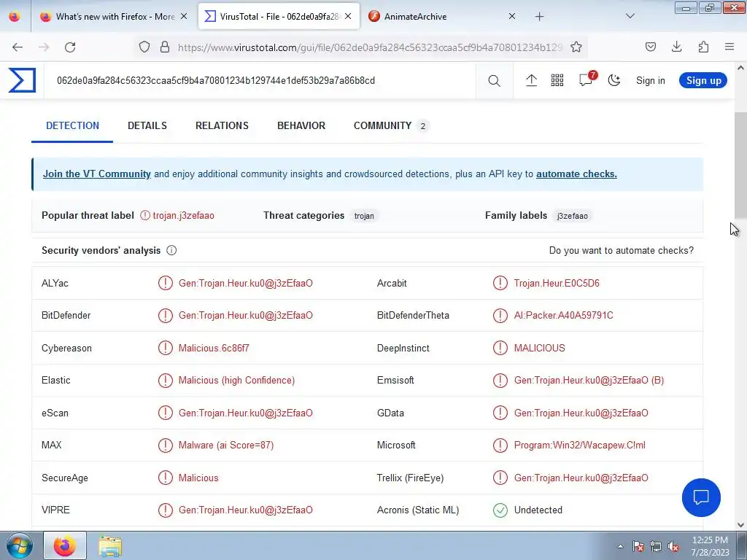Click the Trojan.Heur.E0C5D6 Arcabit result
This screenshot has width=747, height=560.
click(x=557, y=284)
